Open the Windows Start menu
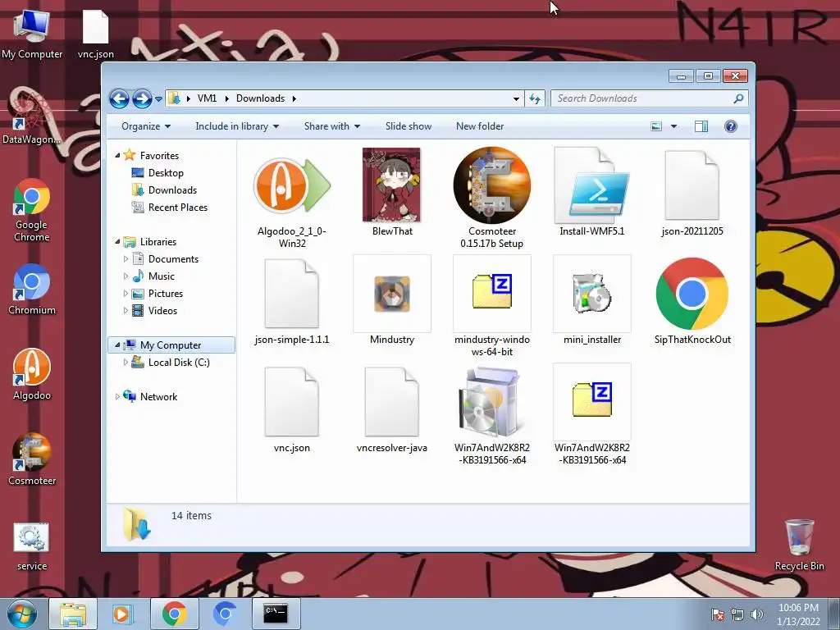Image resolution: width=840 pixels, height=630 pixels. [x=22, y=614]
